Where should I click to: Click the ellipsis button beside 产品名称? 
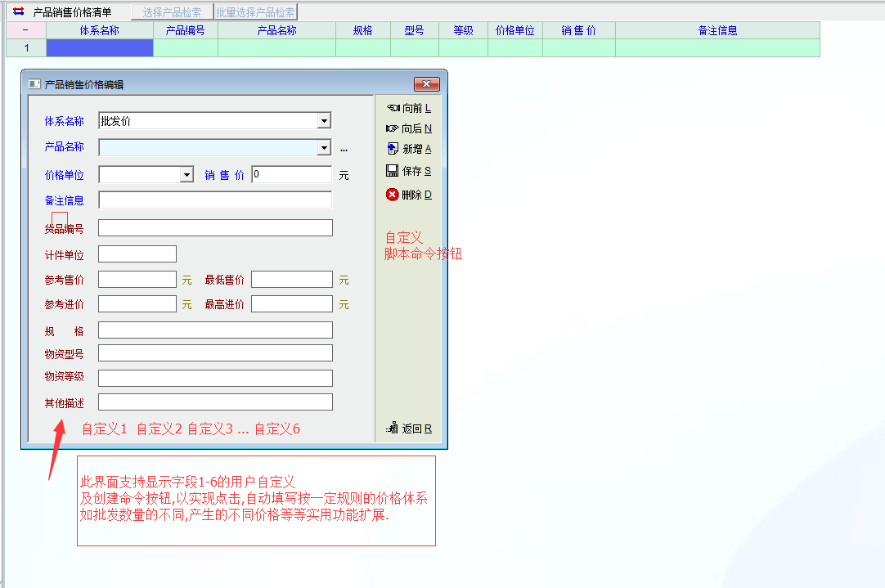pyautogui.click(x=344, y=149)
